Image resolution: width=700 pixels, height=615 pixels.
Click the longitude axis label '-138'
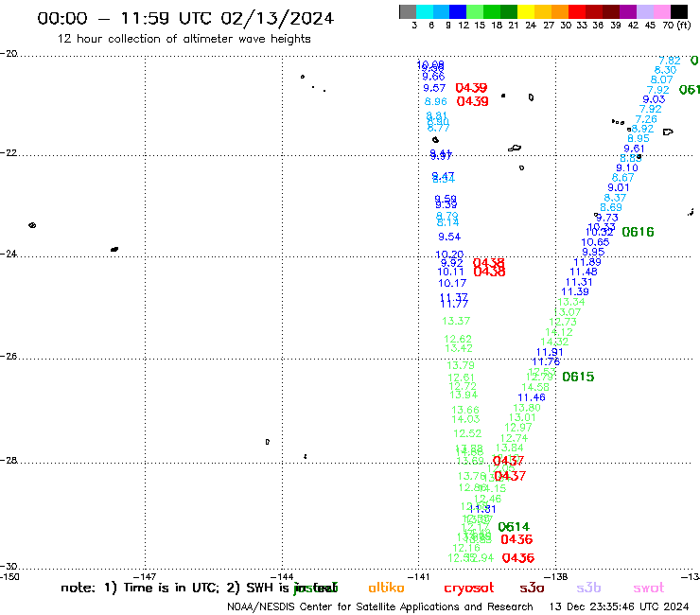[x=556, y=576]
